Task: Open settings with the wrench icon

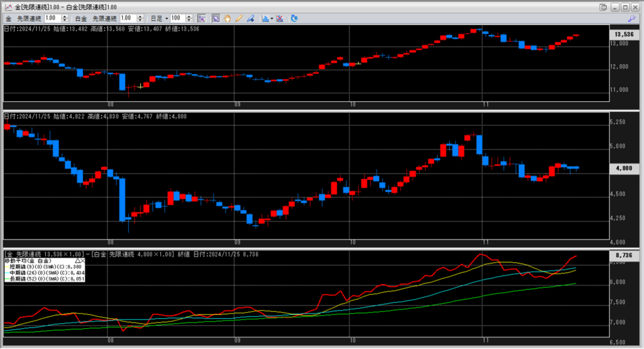Action: [x=631, y=19]
